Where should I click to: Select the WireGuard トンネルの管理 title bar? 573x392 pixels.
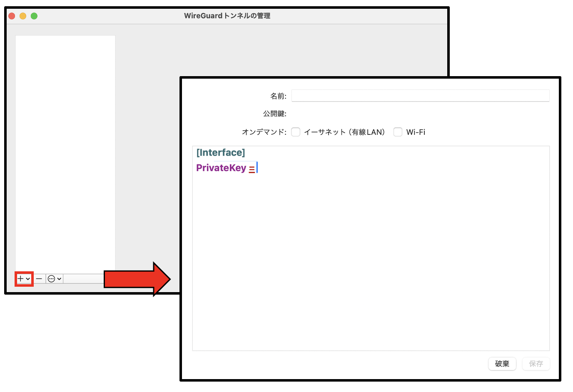227,16
